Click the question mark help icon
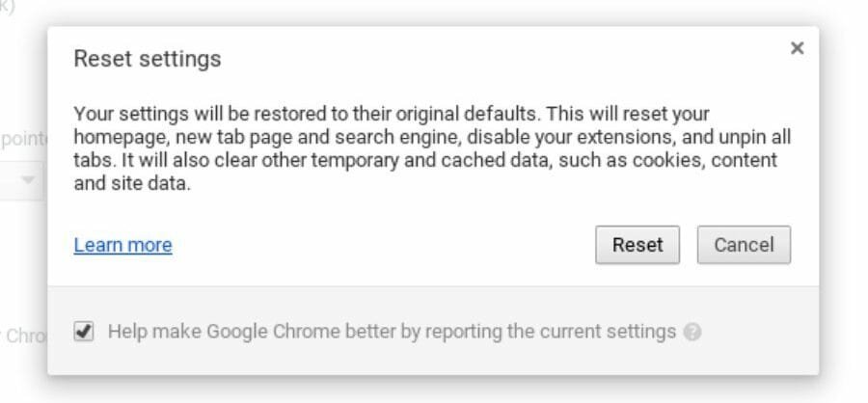868x403 pixels. pyautogui.click(x=692, y=332)
